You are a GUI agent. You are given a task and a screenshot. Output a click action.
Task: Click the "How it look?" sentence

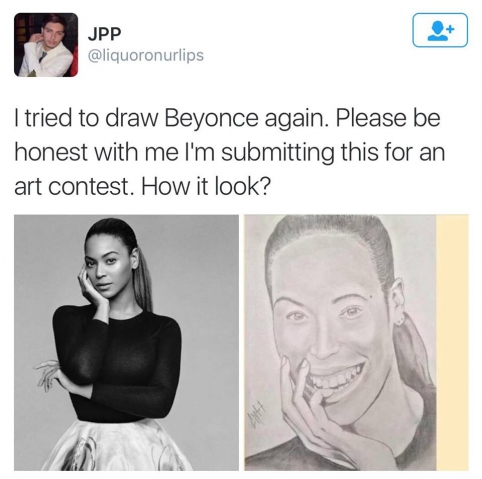pos(205,186)
